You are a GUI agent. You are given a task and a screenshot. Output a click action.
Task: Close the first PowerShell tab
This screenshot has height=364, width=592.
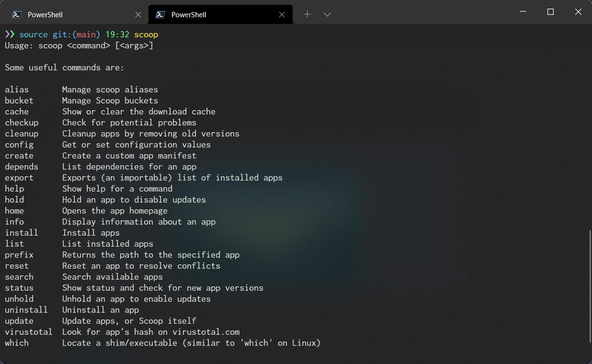(138, 15)
